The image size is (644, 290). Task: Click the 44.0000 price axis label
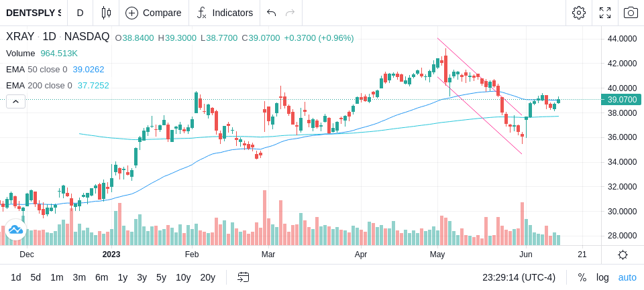pyautogui.click(x=622, y=39)
